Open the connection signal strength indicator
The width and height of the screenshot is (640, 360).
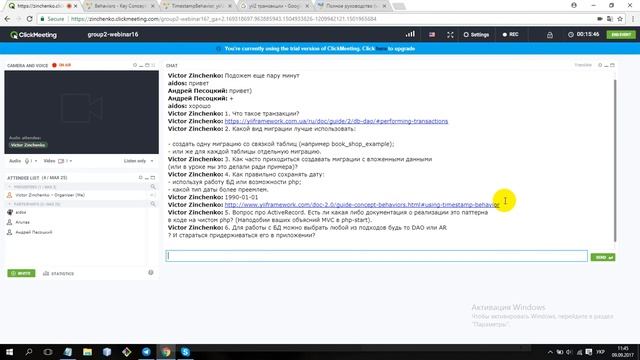410,34
